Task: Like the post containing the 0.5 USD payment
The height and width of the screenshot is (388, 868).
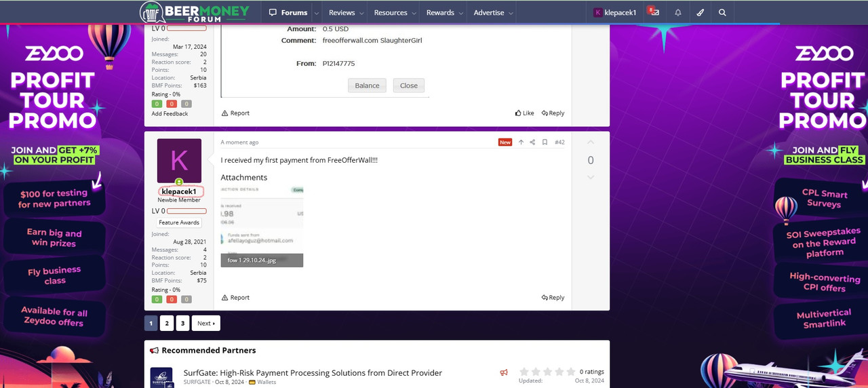Action: pos(524,113)
